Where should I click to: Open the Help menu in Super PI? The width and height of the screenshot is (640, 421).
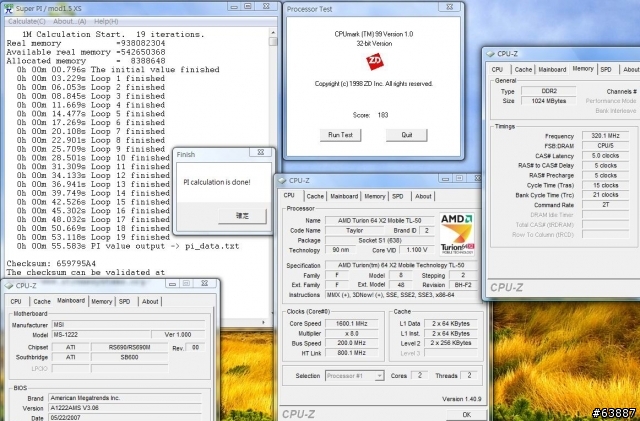(x=106, y=21)
